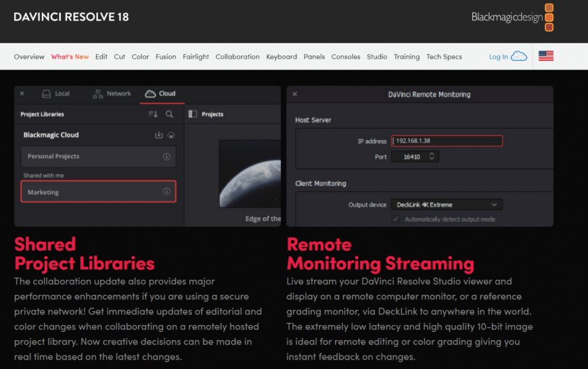Toggle Automatically detect output mode checkbox
The width and height of the screenshot is (588, 369).
tap(396, 219)
